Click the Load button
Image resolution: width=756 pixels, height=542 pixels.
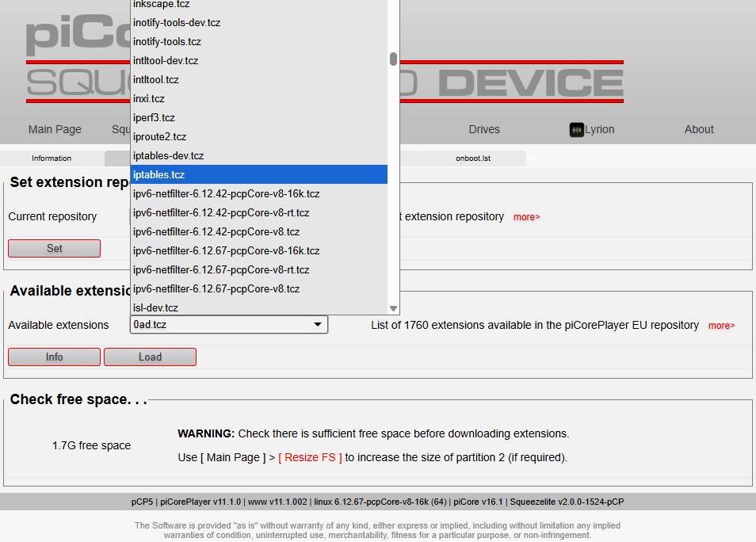tap(150, 357)
